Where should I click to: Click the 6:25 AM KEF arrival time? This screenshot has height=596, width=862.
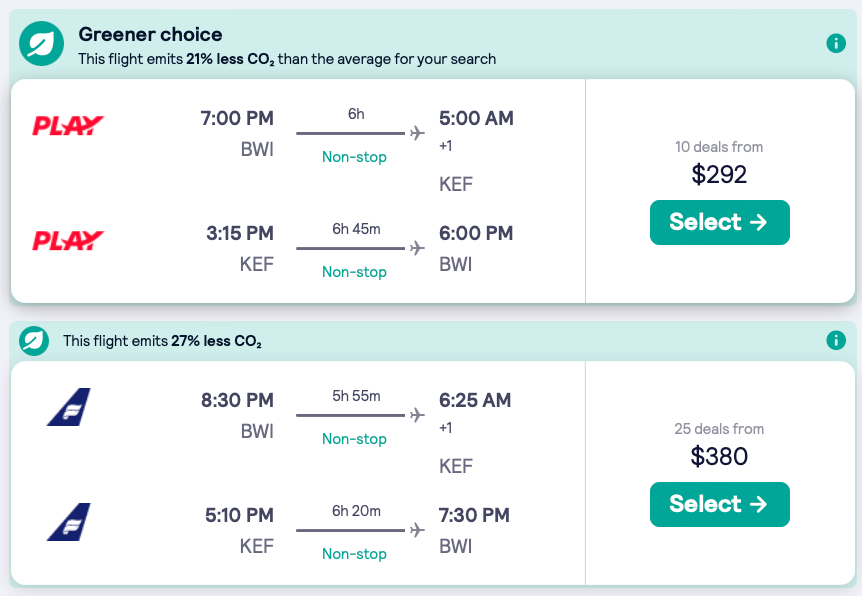pos(475,400)
